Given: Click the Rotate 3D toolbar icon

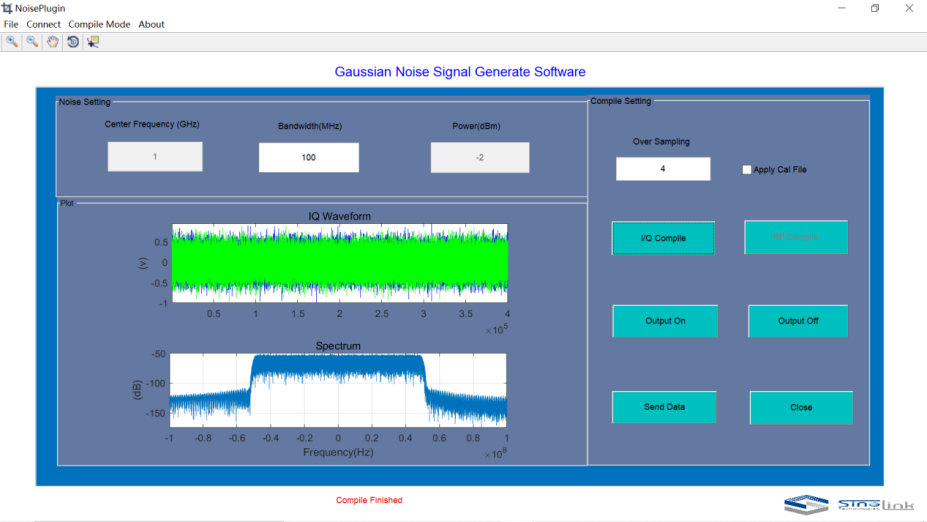Looking at the screenshot, I should (x=73, y=42).
